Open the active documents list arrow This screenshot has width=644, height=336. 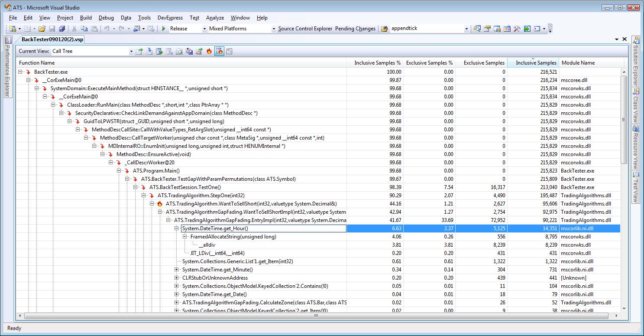tap(617, 39)
